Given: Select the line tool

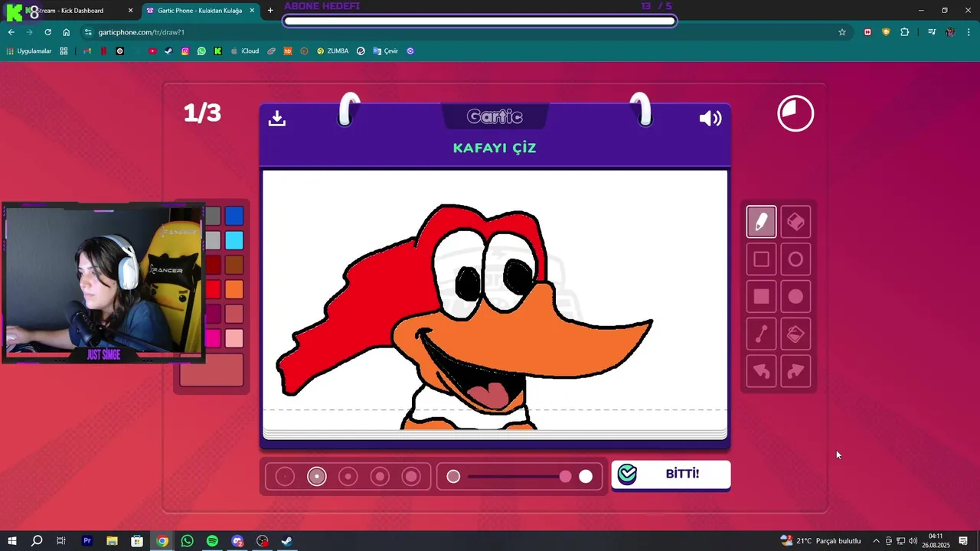Looking at the screenshot, I should pyautogui.click(x=761, y=334).
